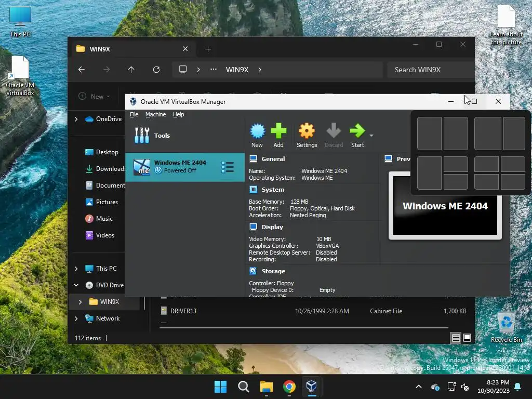Open the Start button dropdown arrow
Screen dimensions: 532x399
point(371,136)
